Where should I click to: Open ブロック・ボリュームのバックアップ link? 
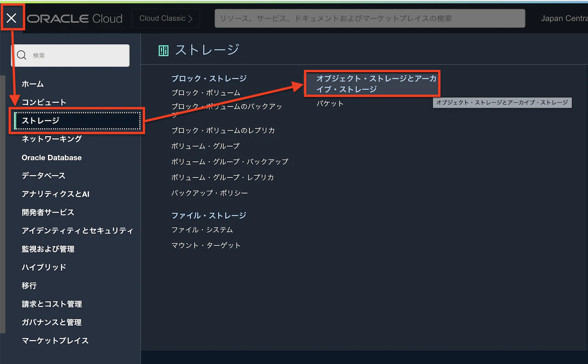click(x=227, y=111)
